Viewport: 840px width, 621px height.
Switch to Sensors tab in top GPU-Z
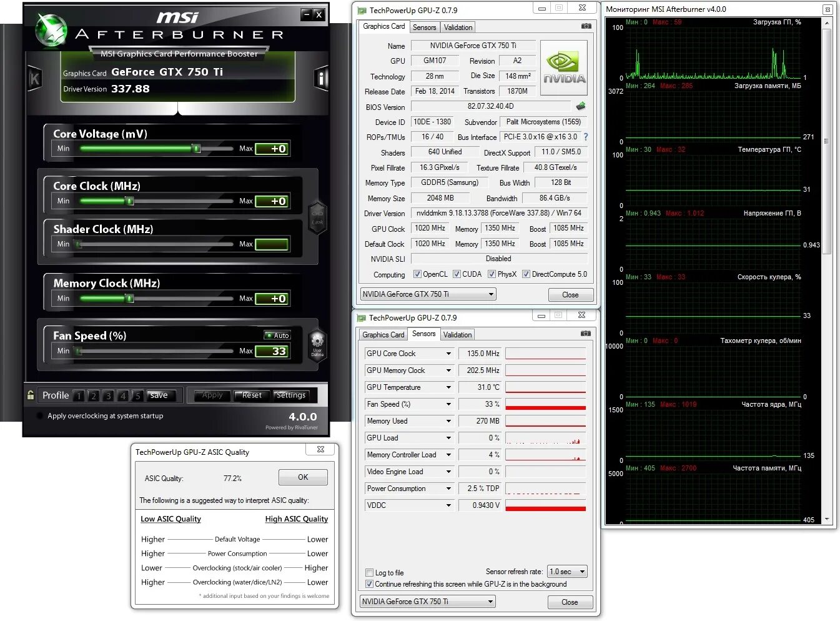tap(425, 27)
